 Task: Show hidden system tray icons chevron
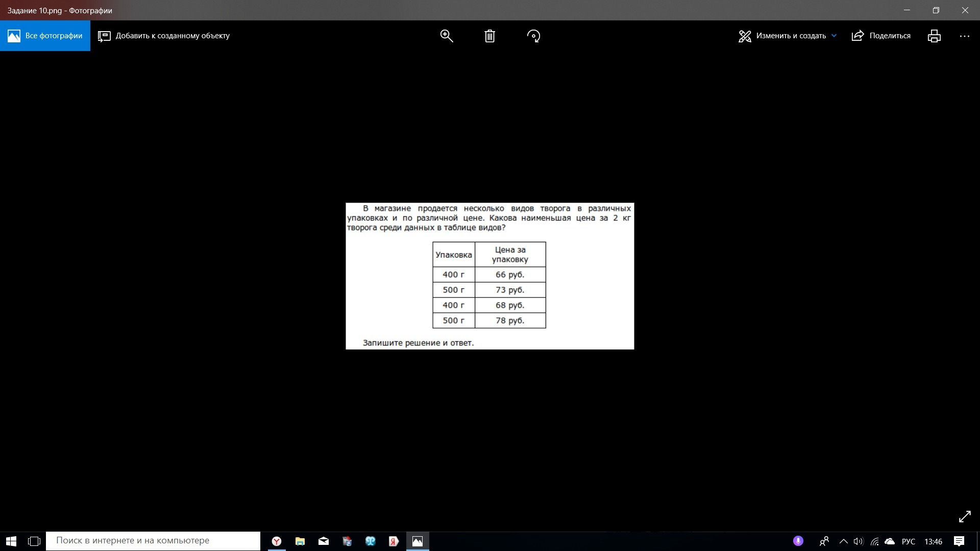pos(843,541)
